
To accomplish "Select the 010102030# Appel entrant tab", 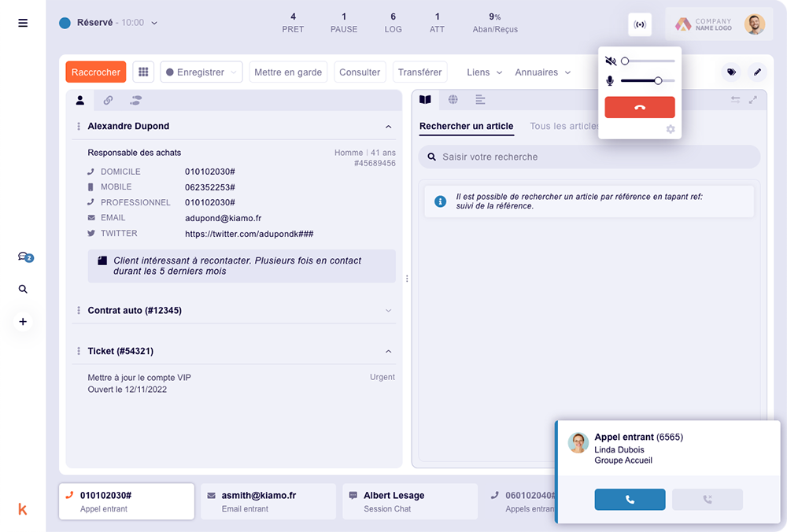I will (127, 501).
